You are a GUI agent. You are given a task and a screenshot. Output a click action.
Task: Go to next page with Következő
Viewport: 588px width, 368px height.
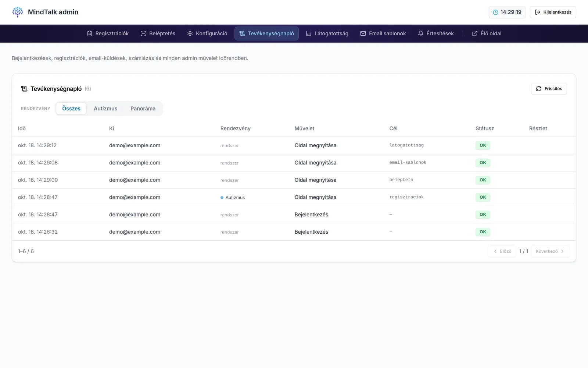click(x=550, y=251)
